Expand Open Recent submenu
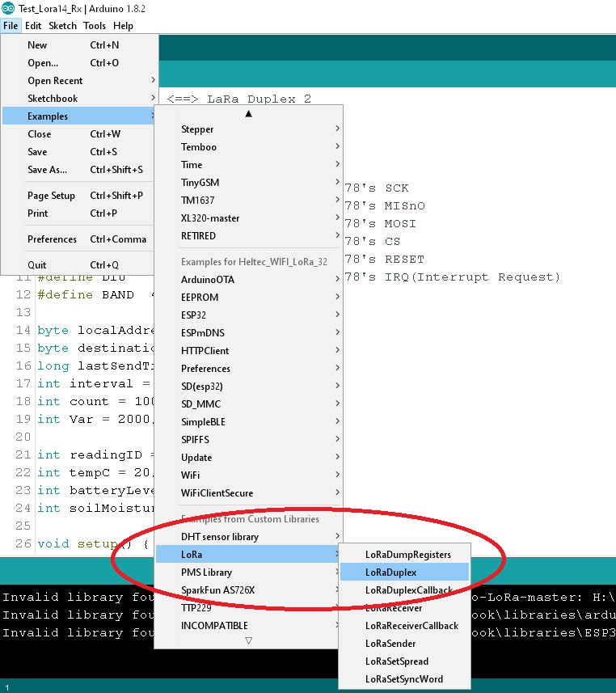The width and height of the screenshot is (616, 693). tap(79, 80)
